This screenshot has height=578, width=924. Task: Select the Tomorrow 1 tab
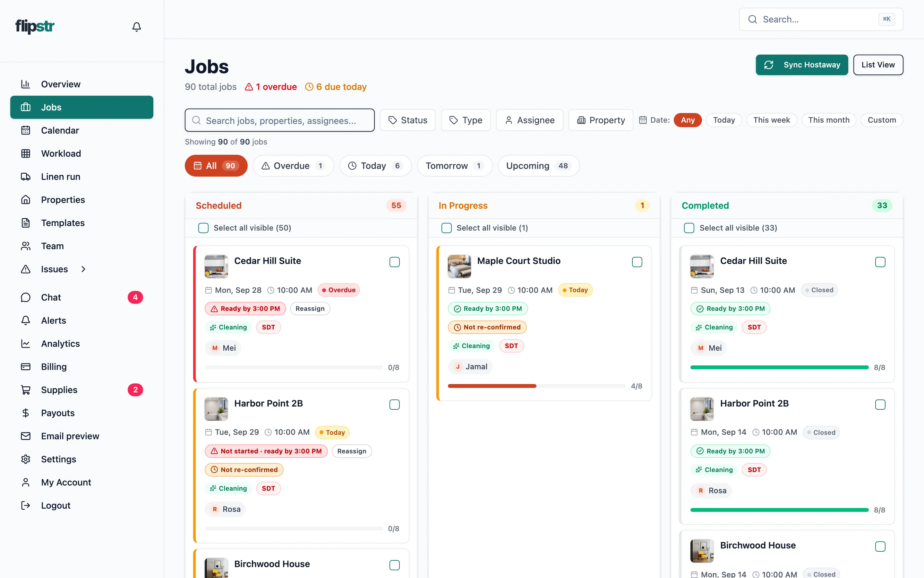point(455,165)
